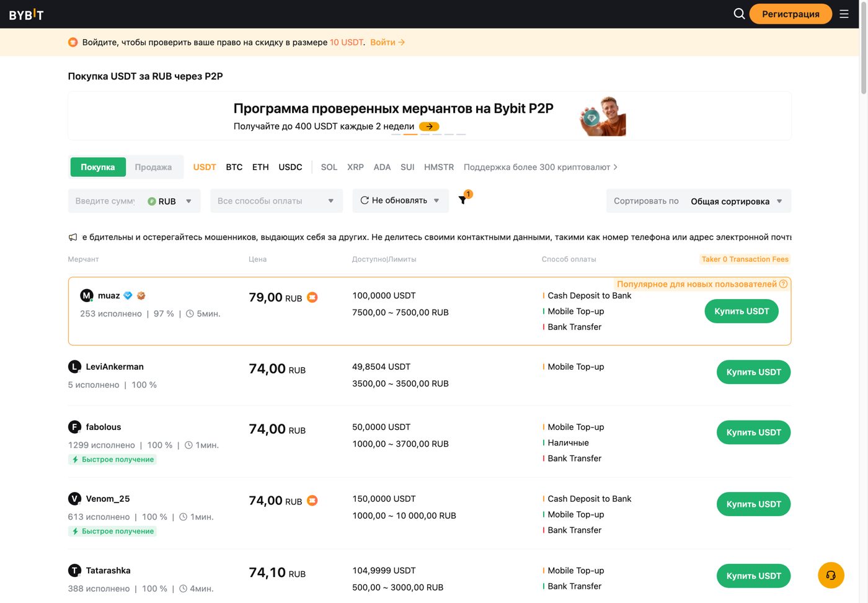The height and width of the screenshot is (603, 868).
Task: Select the ETH coin tab
Action: coord(260,167)
